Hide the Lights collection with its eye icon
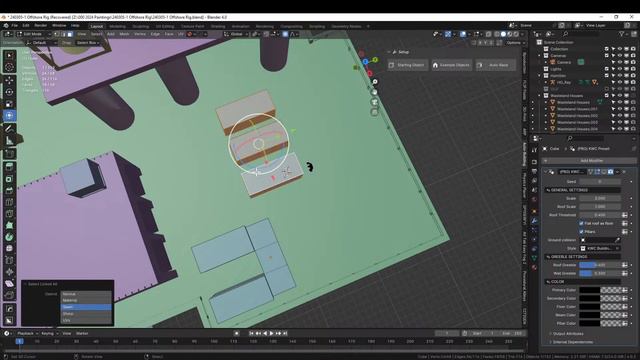The image size is (640, 360). [620, 69]
